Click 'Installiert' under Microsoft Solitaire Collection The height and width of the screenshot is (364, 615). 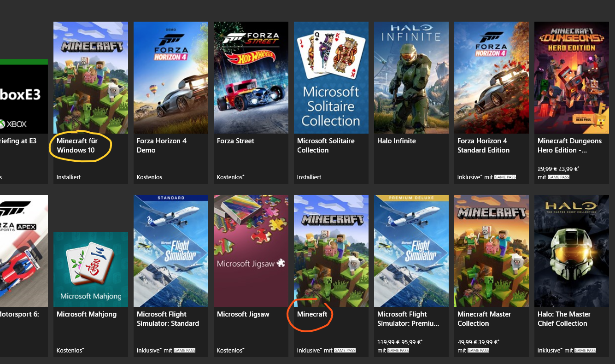(x=309, y=177)
